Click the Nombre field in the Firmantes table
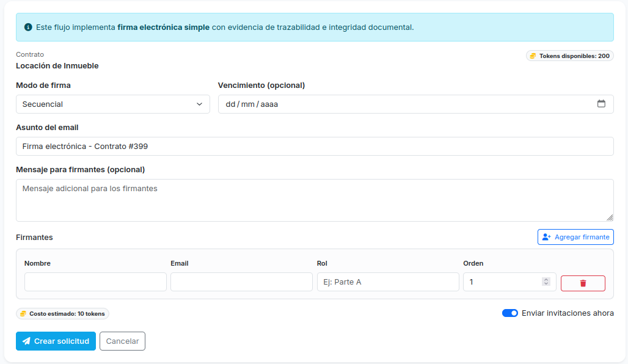Viewport: 628px width, 364px height. (x=95, y=282)
